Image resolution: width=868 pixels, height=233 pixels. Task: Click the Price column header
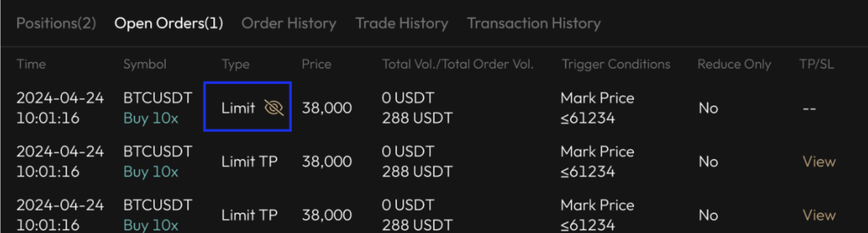coord(317,64)
